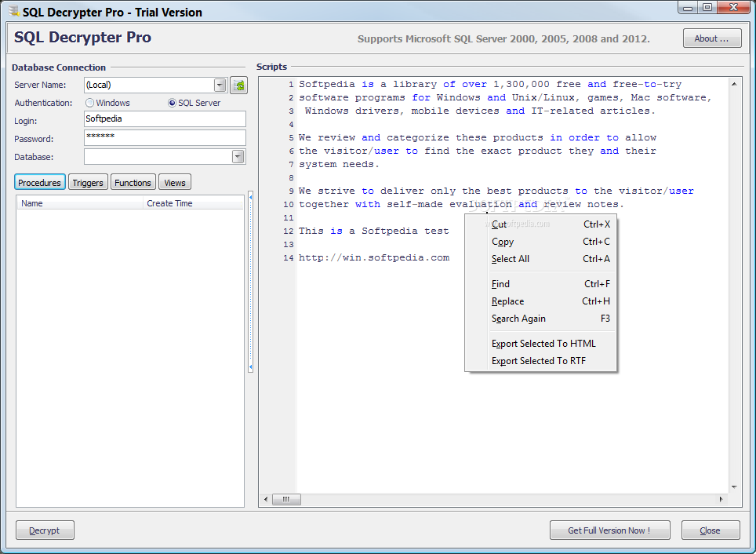756x554 pixels.
Task: Choose Export Selected To RTF
Action: point(541,362)
